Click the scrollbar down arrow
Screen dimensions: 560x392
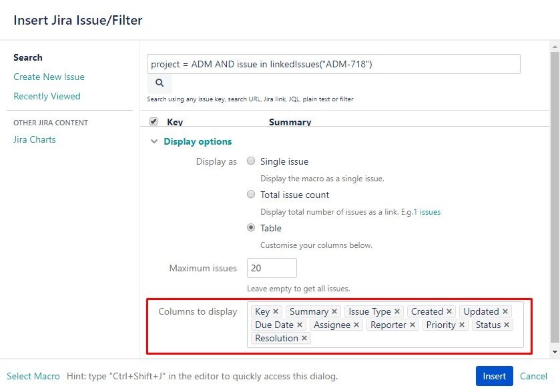click(x=555, y=352)
